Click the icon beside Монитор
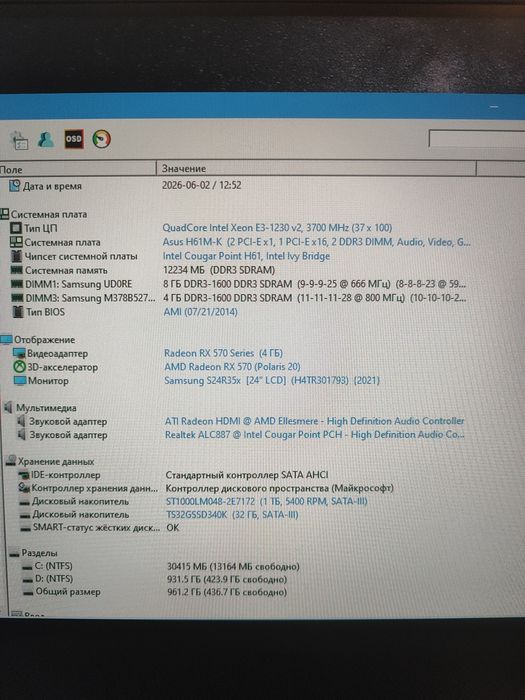 click(x=20, y=381)
